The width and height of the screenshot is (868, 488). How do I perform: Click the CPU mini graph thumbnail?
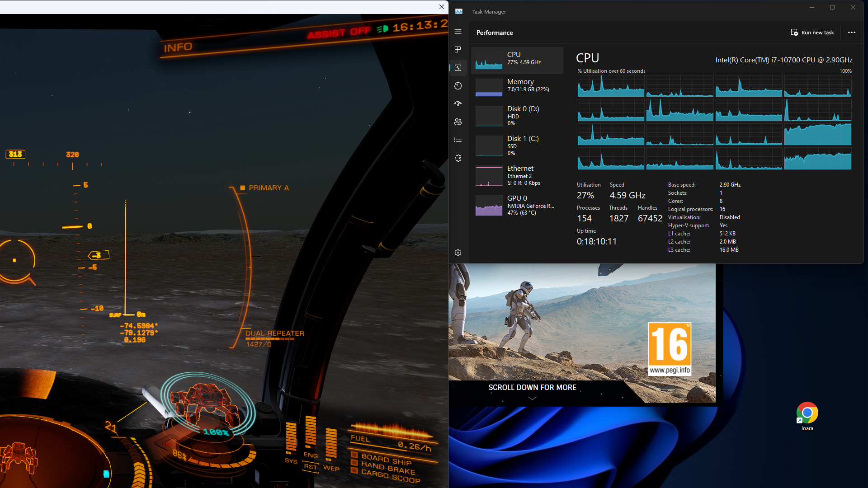[489, 60]
